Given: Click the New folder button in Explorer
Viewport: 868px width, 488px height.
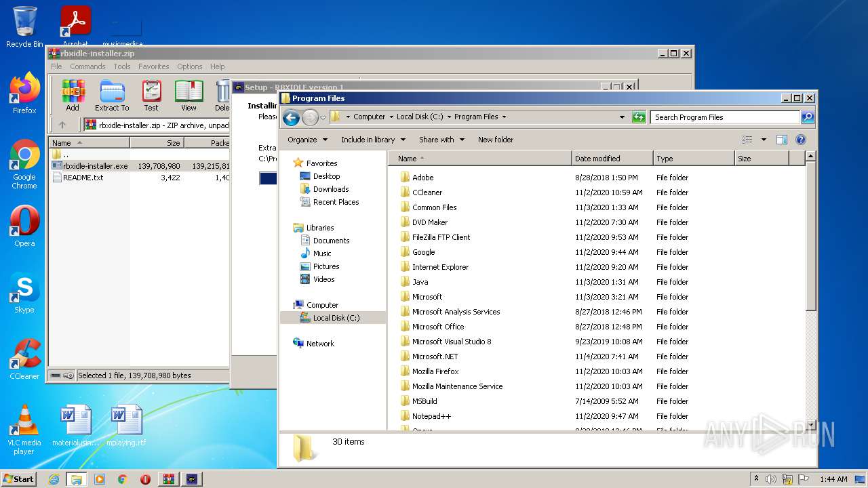Looking at the screenshot, I should click(496, 140).
